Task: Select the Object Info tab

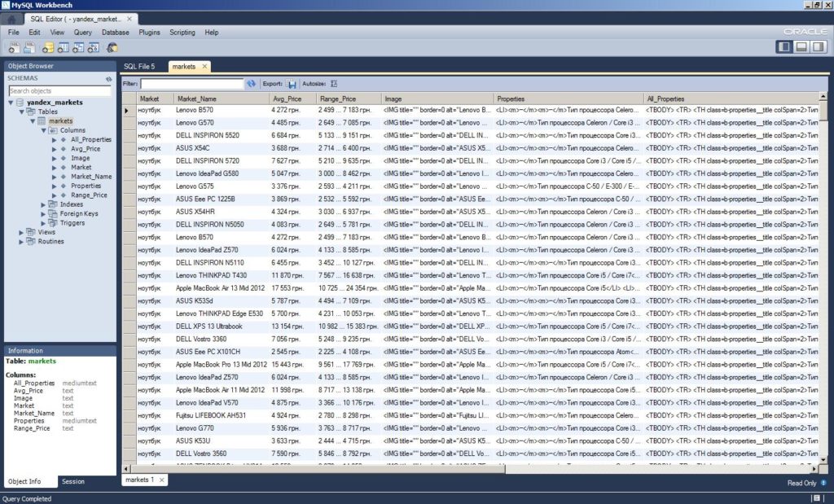Action: (24, 482)
